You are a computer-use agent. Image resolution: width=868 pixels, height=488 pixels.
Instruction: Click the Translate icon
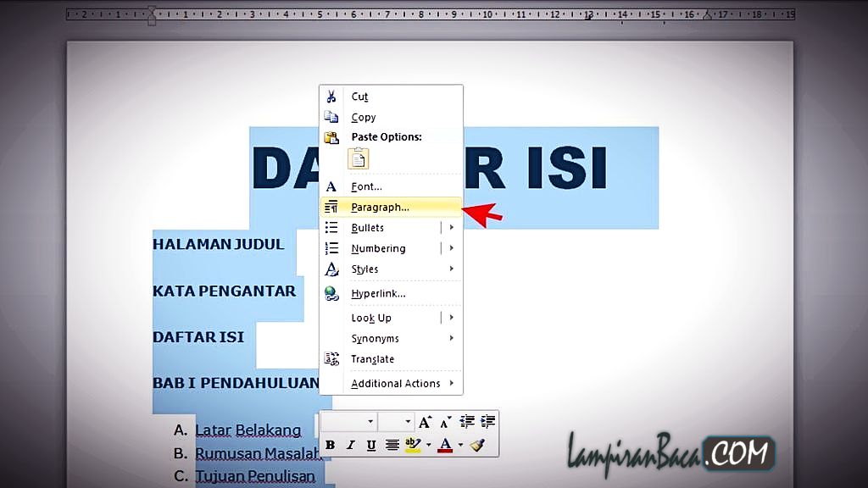(331, 359)
